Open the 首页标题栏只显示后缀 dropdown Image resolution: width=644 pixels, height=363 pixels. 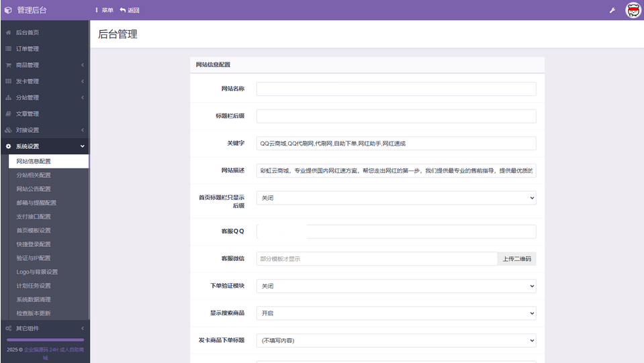point(396,198)
